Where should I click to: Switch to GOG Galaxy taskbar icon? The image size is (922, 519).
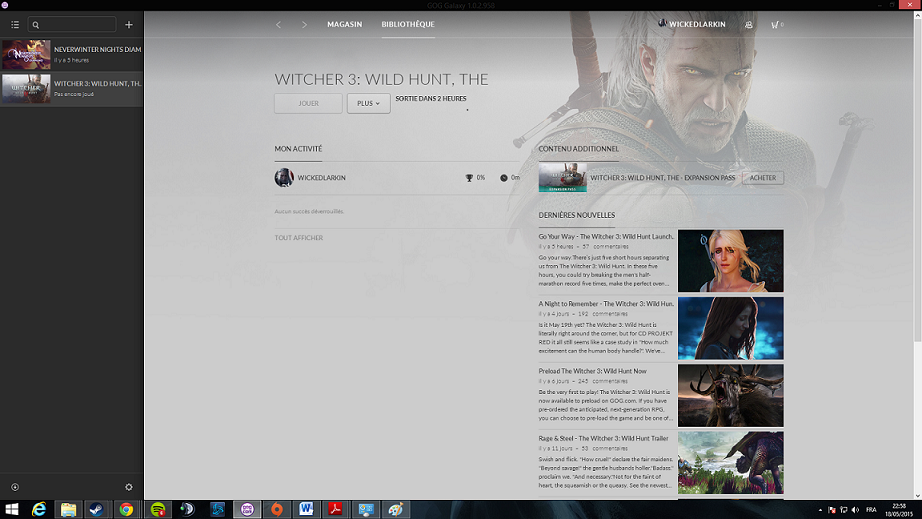[247, 509]
